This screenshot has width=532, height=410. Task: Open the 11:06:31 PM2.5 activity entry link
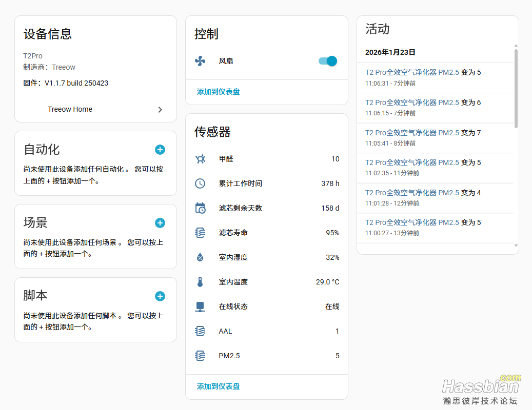click(x=412, y=72)
